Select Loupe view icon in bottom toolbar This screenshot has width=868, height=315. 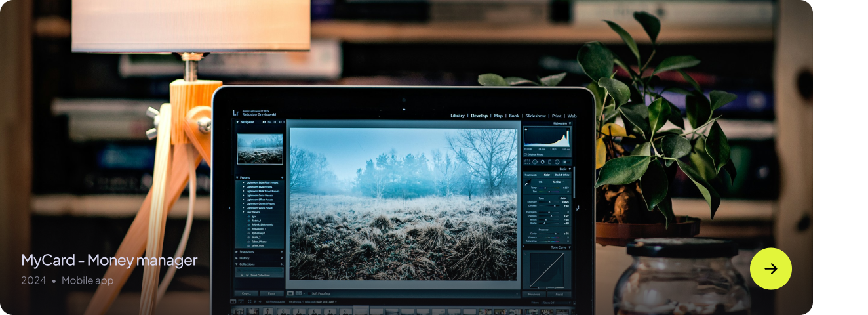click(x=290, y=293)
